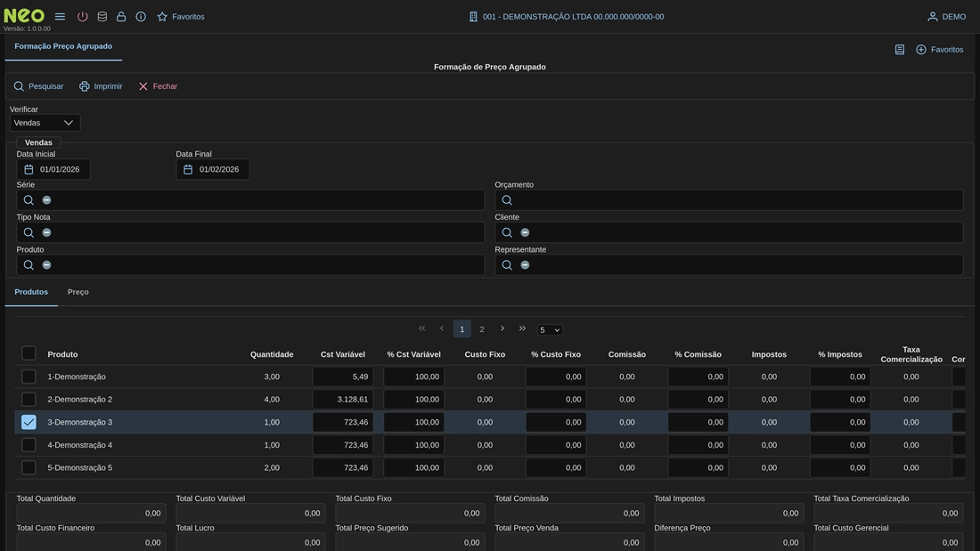Open calendar icon for Data Inicial
Image resolution: width=980 pixels, height=551 pixels.
29,169
